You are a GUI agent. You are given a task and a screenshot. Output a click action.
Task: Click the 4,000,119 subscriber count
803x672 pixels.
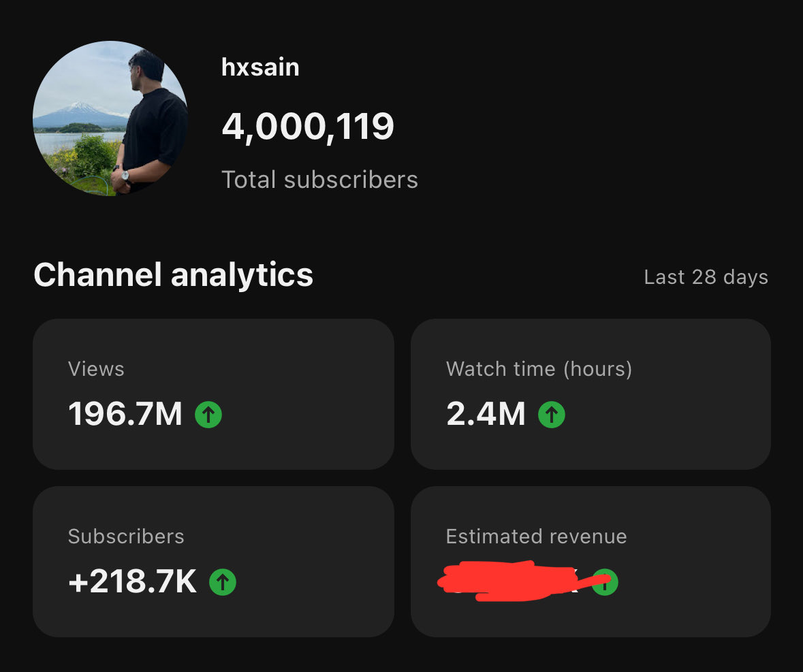tap(308, 125)
